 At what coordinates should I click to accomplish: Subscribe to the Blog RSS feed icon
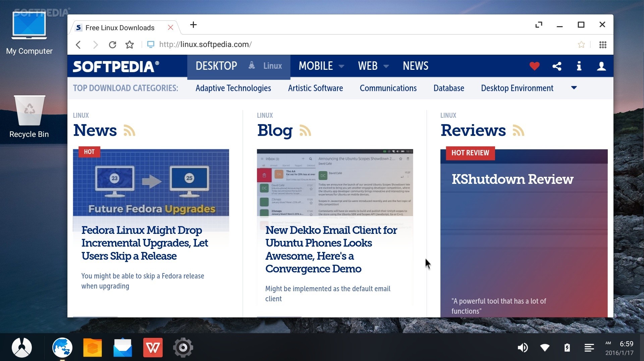tap(305, 131)
